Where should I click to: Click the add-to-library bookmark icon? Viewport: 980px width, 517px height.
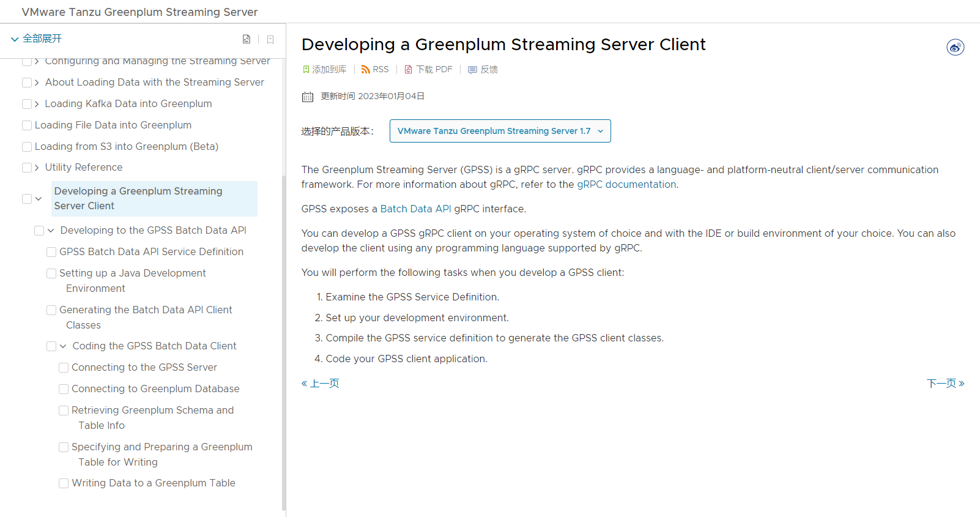point(306,70)
